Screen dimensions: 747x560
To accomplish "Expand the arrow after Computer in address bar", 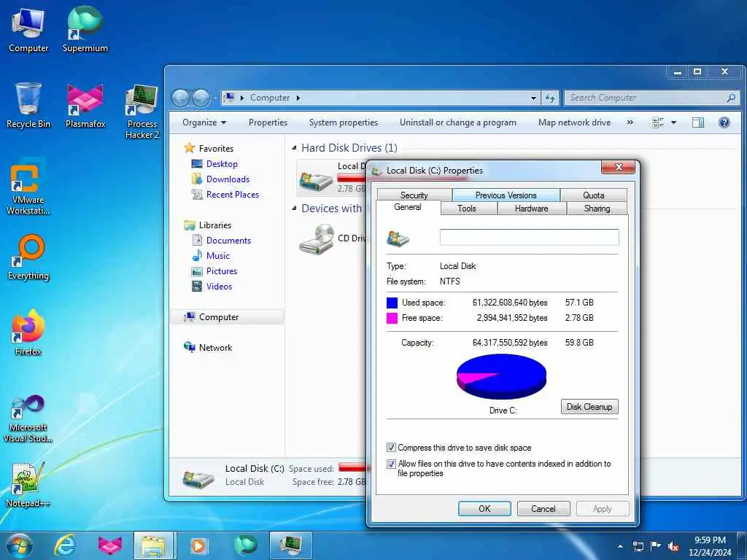I will point(298,98).
